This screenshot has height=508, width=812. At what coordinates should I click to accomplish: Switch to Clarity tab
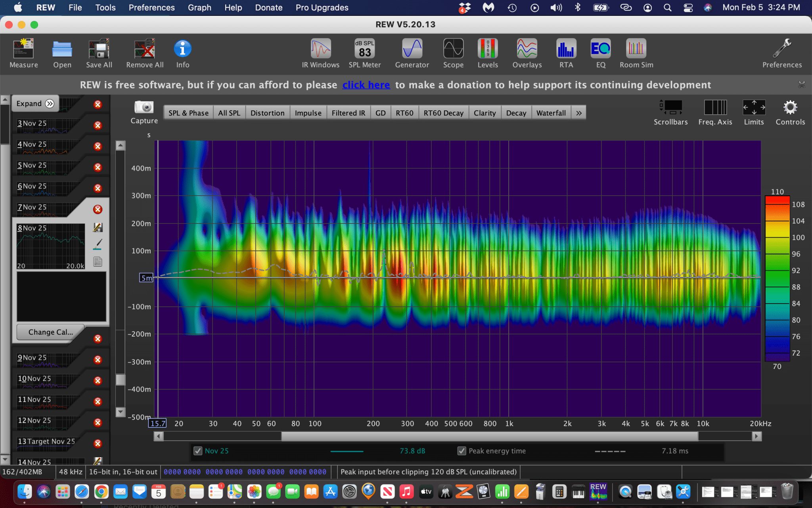coord(485,113)
